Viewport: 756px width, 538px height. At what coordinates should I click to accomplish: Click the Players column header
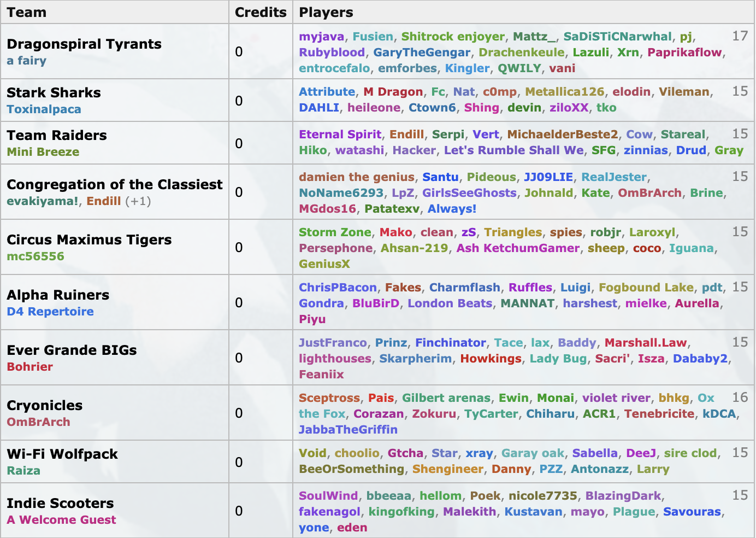click(326, 12)
